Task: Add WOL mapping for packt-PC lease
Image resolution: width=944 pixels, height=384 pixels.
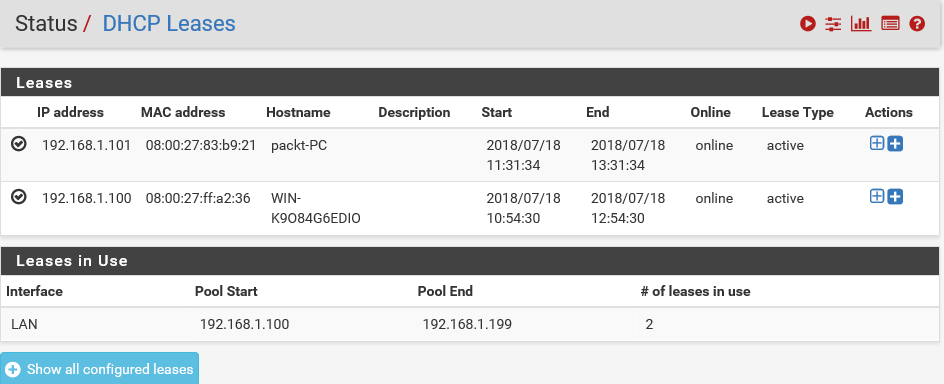Action: [x=895, y=144]
